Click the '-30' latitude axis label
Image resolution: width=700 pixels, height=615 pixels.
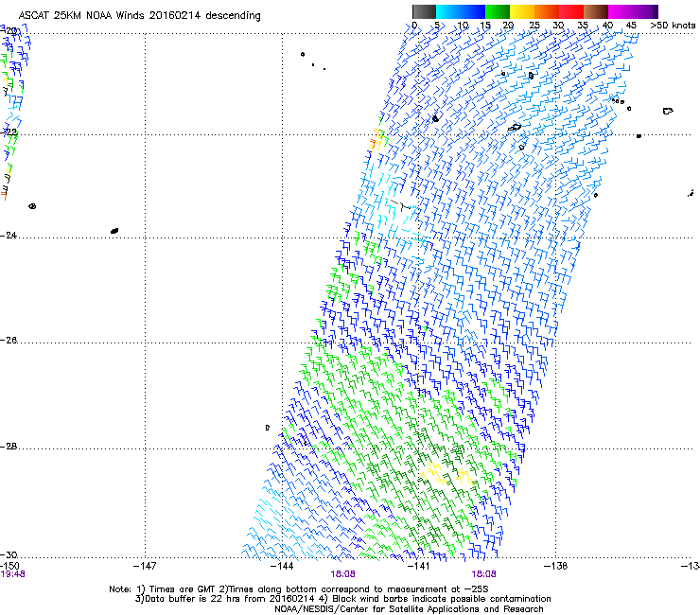(9, 554)
